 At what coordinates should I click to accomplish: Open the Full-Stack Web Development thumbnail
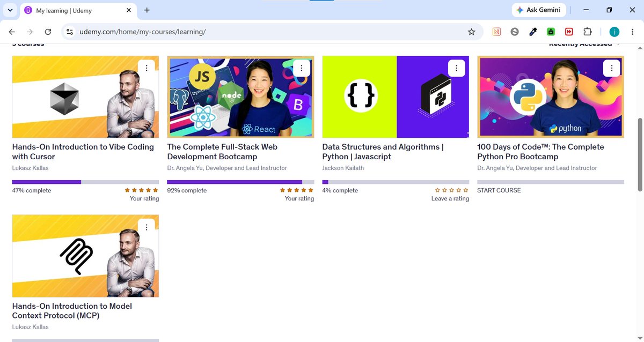click(240, 97)
